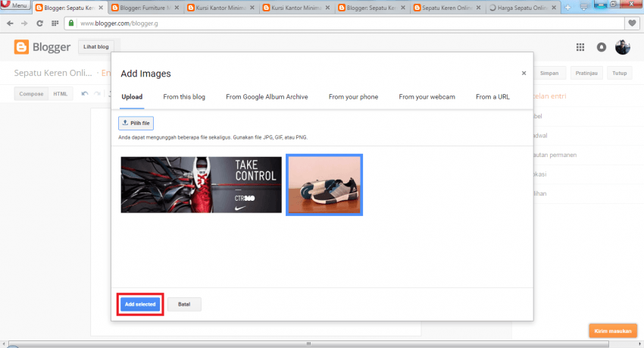Image resolution: width=644 pixels, height=348 pixels.
Task: Open the tab list menu icon
Action: [583, 8]
